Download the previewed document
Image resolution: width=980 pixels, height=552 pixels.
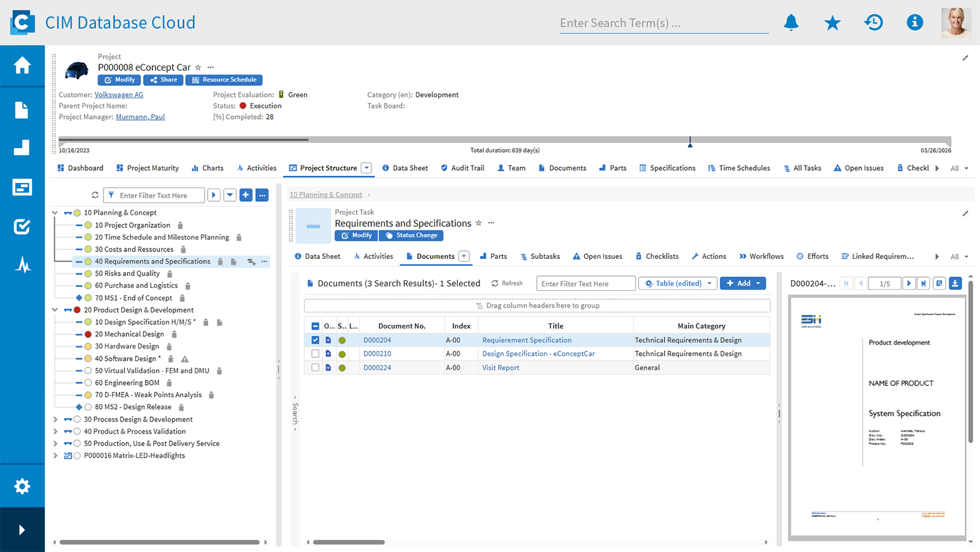coord(955,283)
